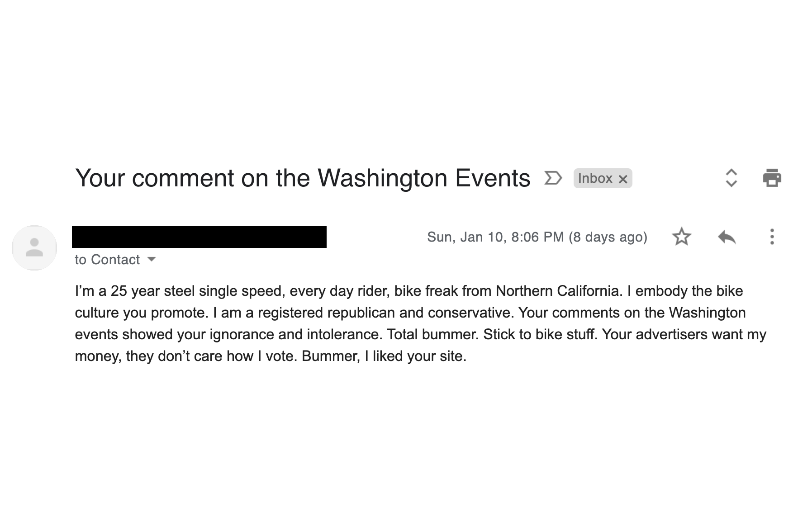Click the '(8 days ago)' text
The width and height of the screenshot is (798, 532).
(x=608, y=237)
